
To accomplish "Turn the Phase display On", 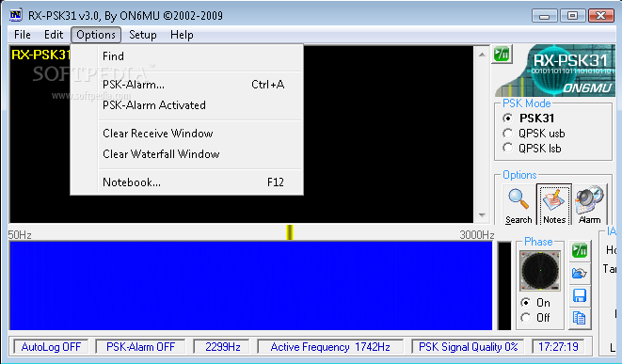I will click(x=526, y=303).
